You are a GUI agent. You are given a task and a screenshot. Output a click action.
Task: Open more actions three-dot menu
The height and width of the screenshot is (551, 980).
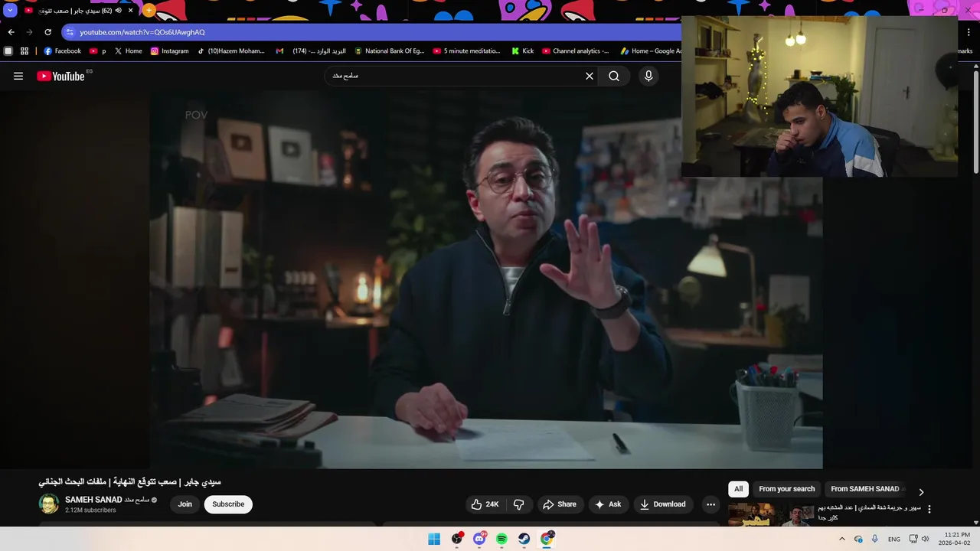pos(710,504)
